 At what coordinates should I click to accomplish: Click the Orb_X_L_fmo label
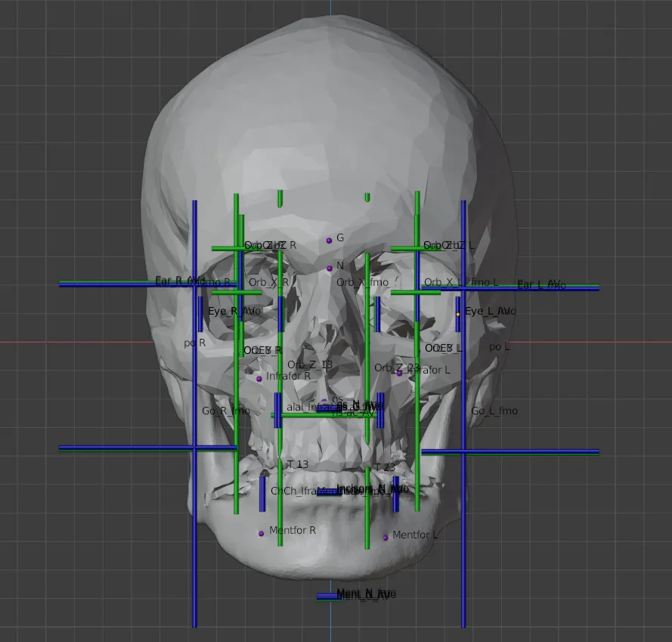point(458,282)
